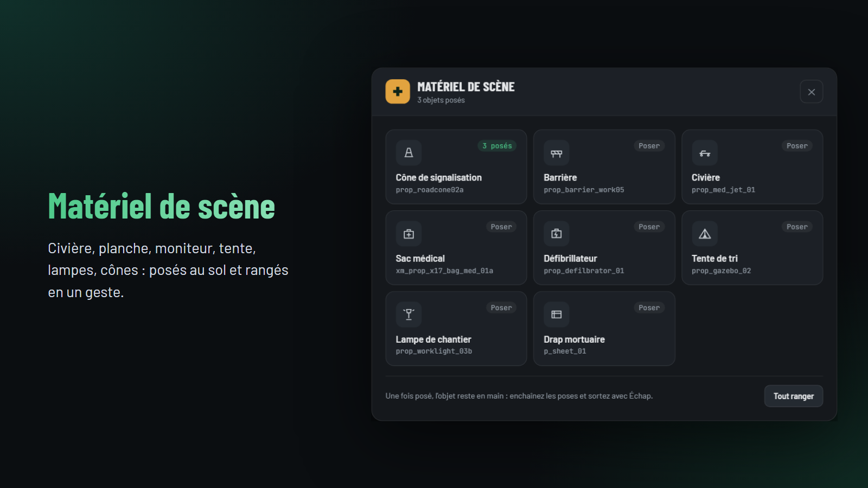This screenshot has height=488, width=868.
Task: Click the traffic cone icon
Action: click(409, 153)
